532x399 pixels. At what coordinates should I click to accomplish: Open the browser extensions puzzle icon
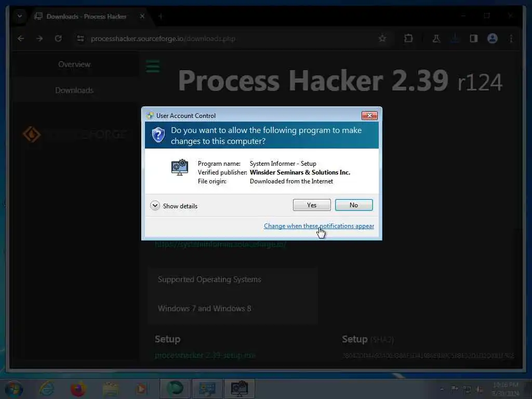pos(408,38)
